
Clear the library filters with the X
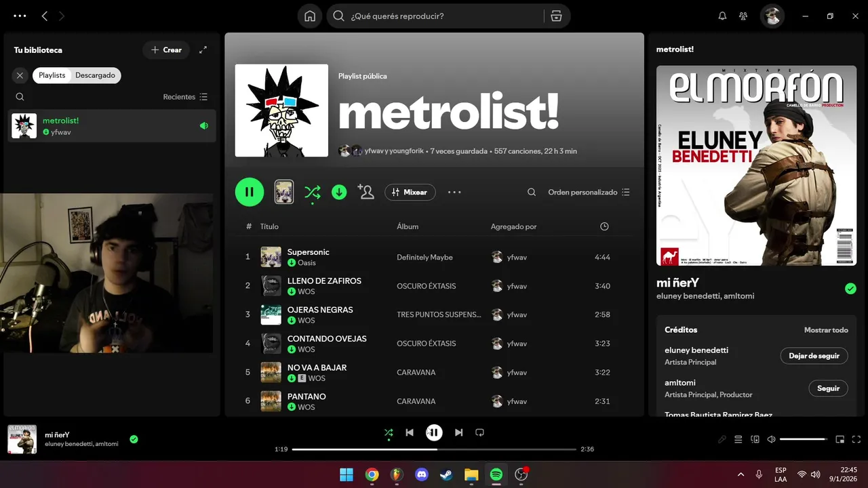pos(20,75)
